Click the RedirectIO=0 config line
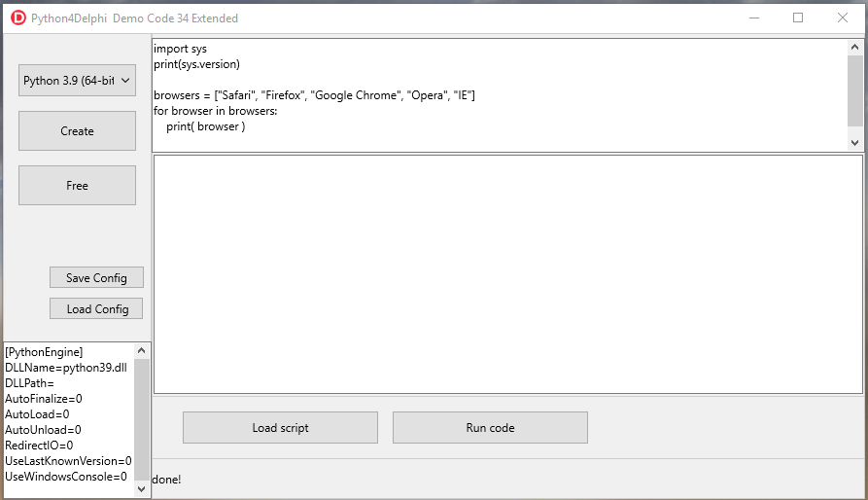The image size is (868, 500). point(39,446)
